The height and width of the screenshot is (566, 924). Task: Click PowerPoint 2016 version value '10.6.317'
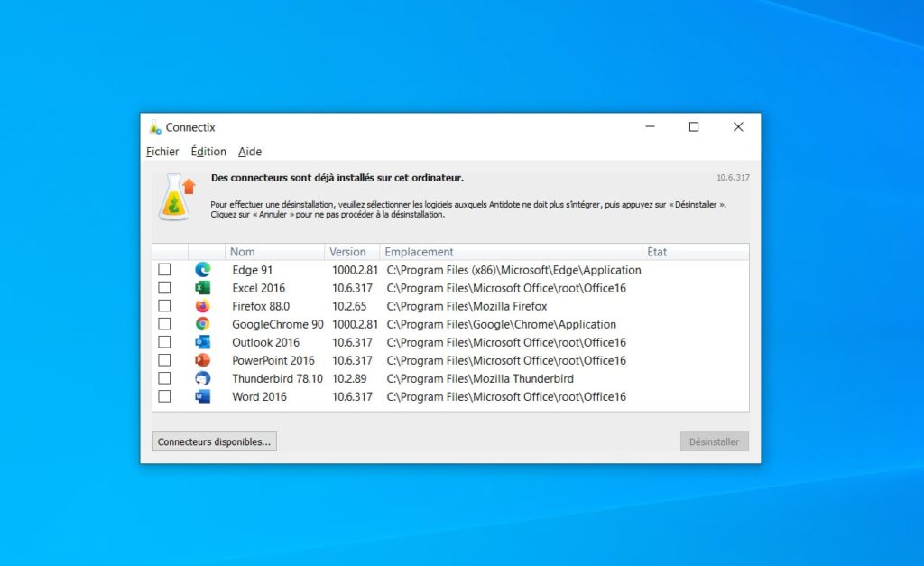pos(353,361)
